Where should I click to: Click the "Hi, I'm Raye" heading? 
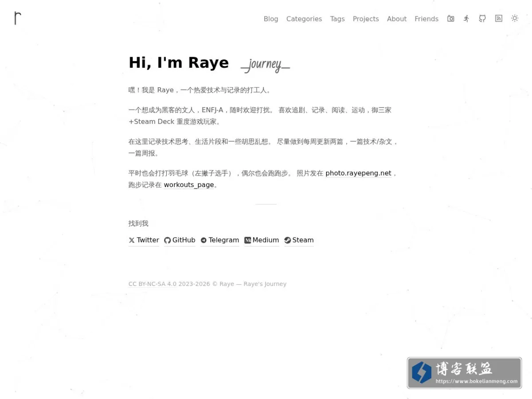coord(179,63)
